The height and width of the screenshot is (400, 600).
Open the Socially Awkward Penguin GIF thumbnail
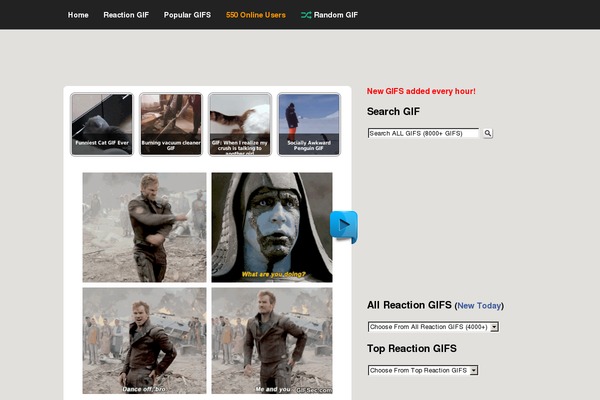309,124
